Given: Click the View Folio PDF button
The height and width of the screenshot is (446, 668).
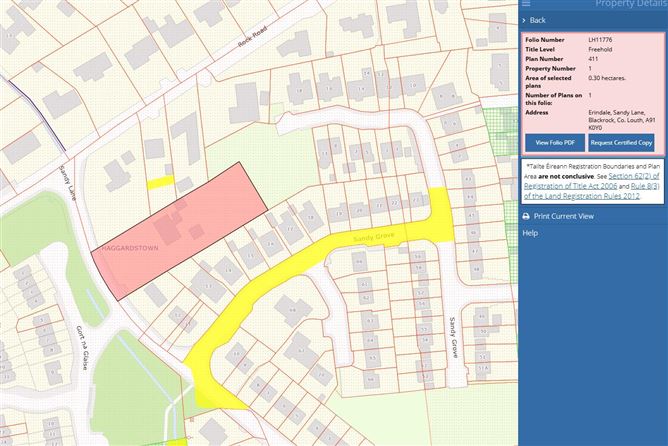Looking at the screenshot, I should coord(554,143).
